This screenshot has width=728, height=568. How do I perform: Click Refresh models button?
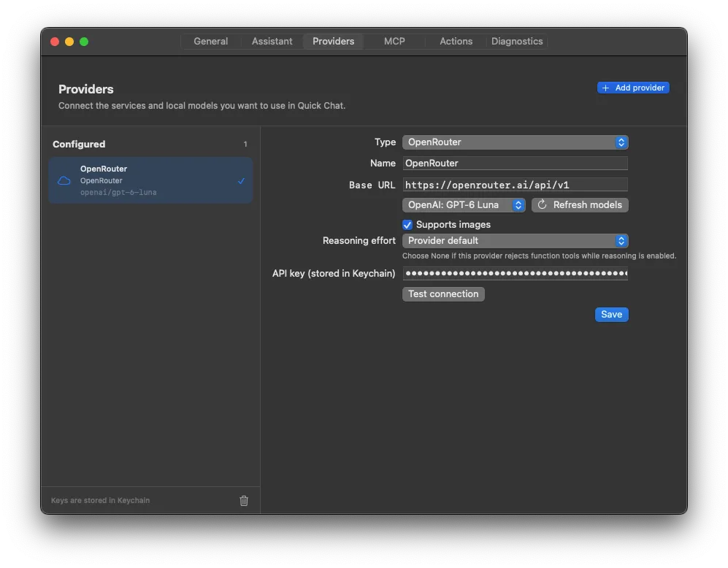[580, 205]
